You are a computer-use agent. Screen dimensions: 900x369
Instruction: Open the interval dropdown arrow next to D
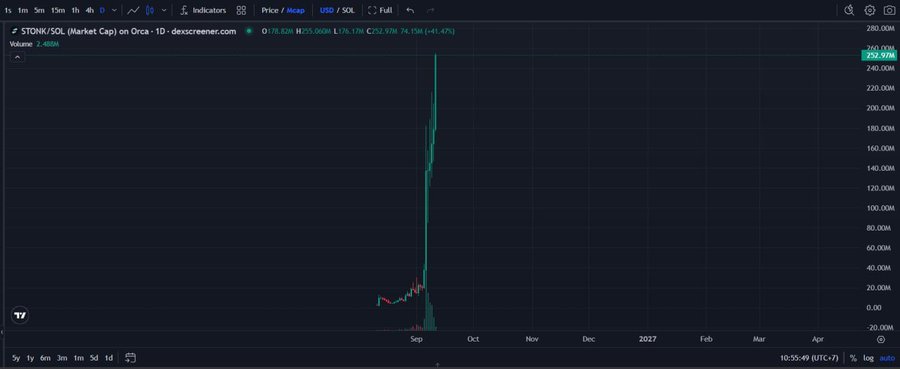coord(114,10)
